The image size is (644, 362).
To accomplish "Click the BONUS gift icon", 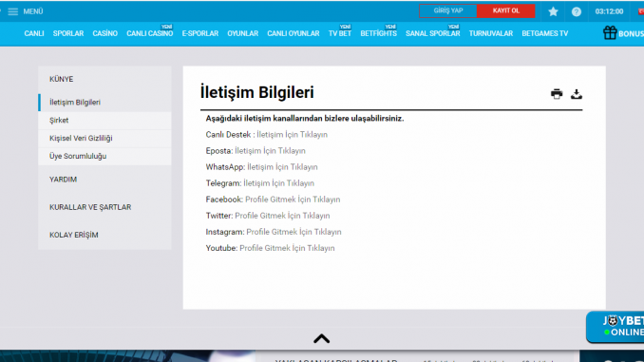I will coord(610,33).
